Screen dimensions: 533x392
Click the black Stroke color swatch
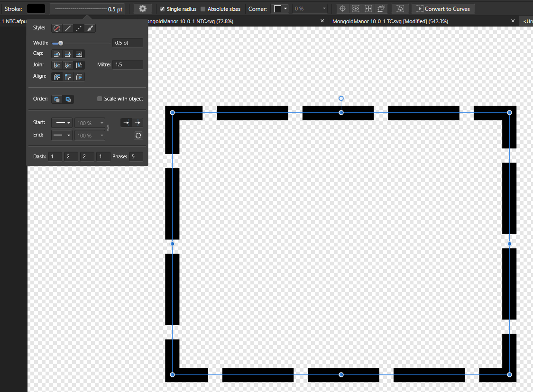[x=36, y=9]
